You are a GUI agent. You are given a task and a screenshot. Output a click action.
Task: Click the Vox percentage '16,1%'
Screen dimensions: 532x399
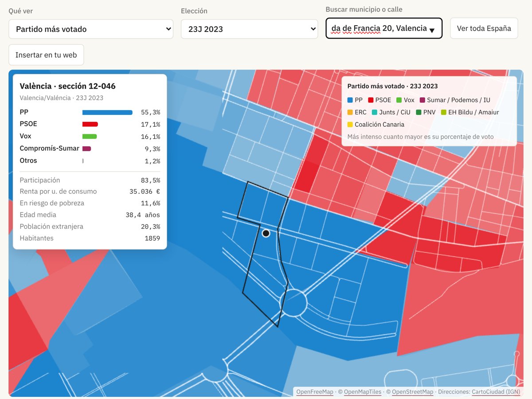tap(150, 137)
